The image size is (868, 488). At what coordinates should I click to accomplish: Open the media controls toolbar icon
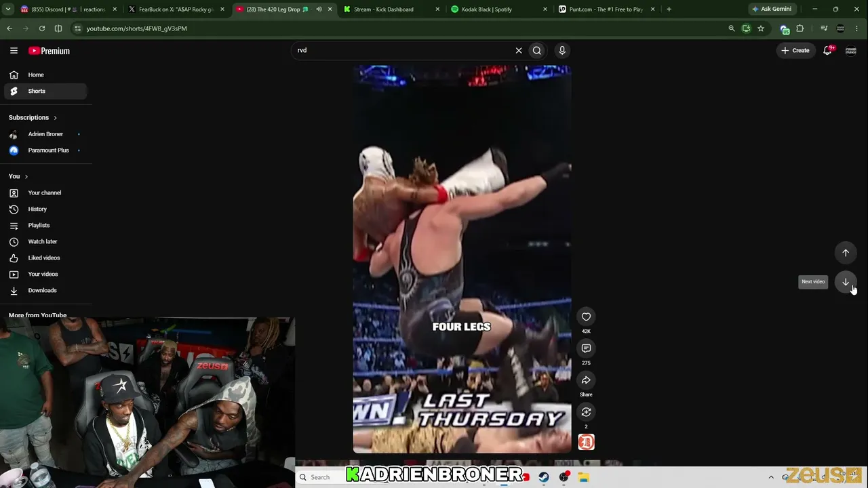[x=824, y=28]
